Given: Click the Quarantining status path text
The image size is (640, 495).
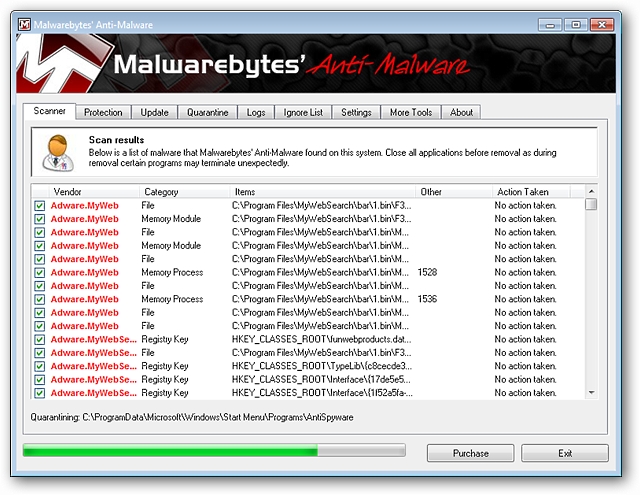Looking at the screenshot, I should point(192,417).
